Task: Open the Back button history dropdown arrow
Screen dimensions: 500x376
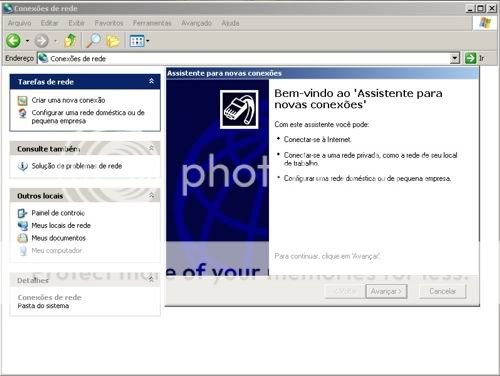Action: [27, 41]
